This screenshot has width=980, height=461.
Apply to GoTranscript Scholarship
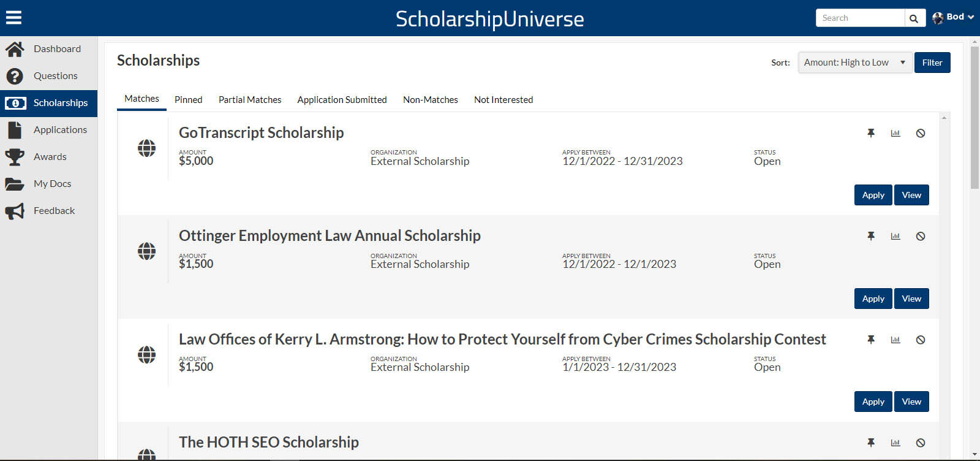pos(873,195)
